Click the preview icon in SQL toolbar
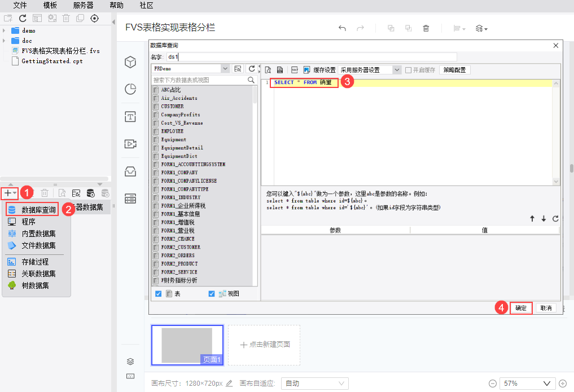 coord(268,70)
